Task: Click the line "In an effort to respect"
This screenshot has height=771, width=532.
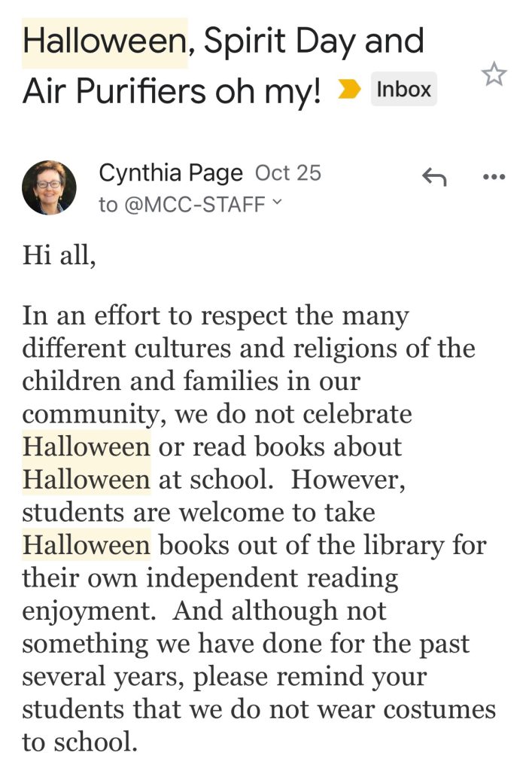Action: 215,315
